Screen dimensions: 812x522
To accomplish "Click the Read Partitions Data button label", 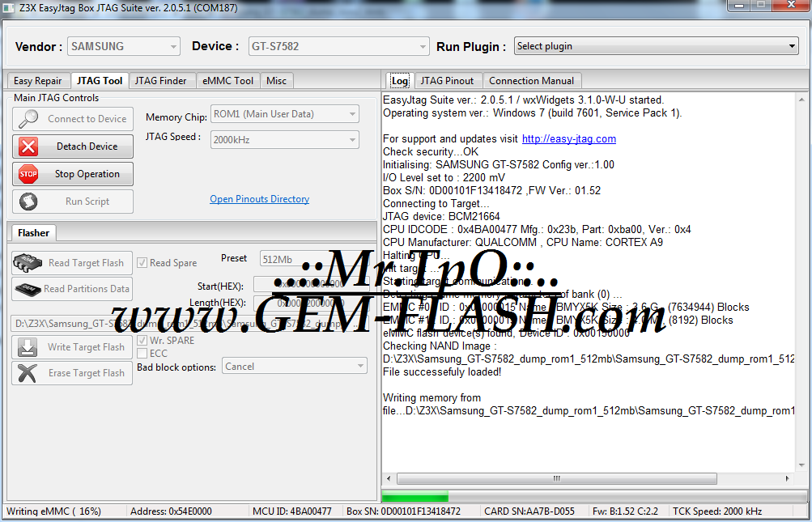I will click(87, 288).
